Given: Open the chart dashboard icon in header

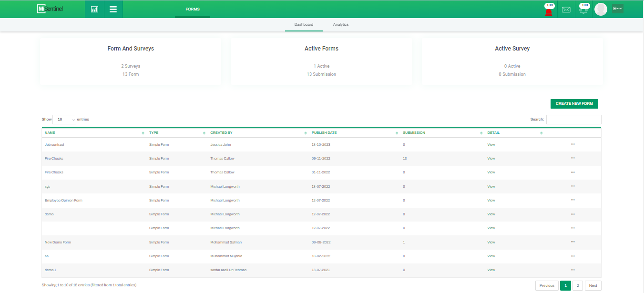Looking at the screenshot, I should pos(94,9).
